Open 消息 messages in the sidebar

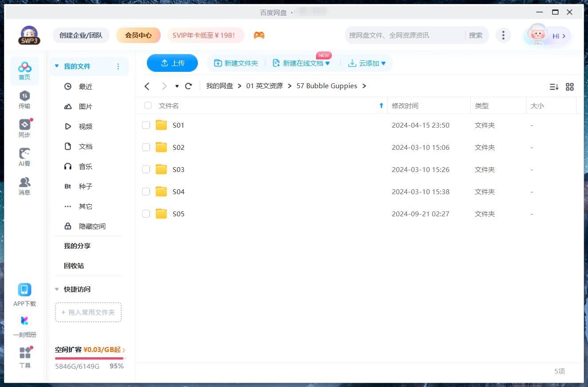click(24, 186)
